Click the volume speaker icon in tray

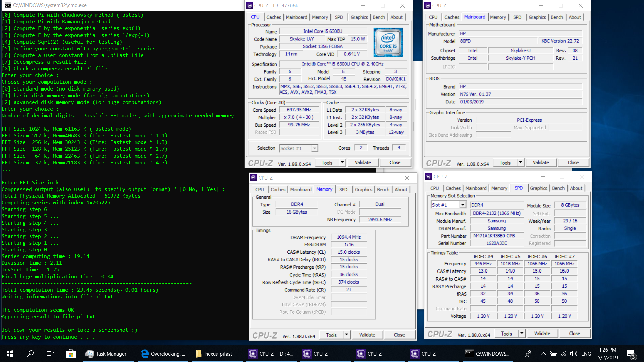click(x=574, y=354)
